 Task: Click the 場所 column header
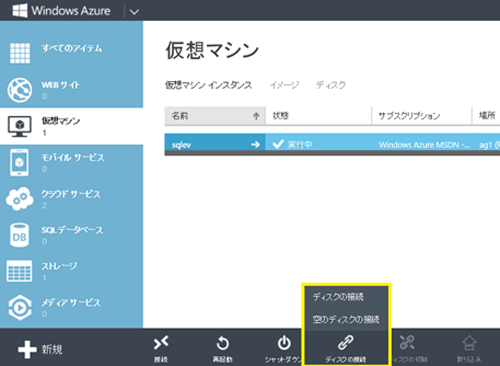pos(487,115)
